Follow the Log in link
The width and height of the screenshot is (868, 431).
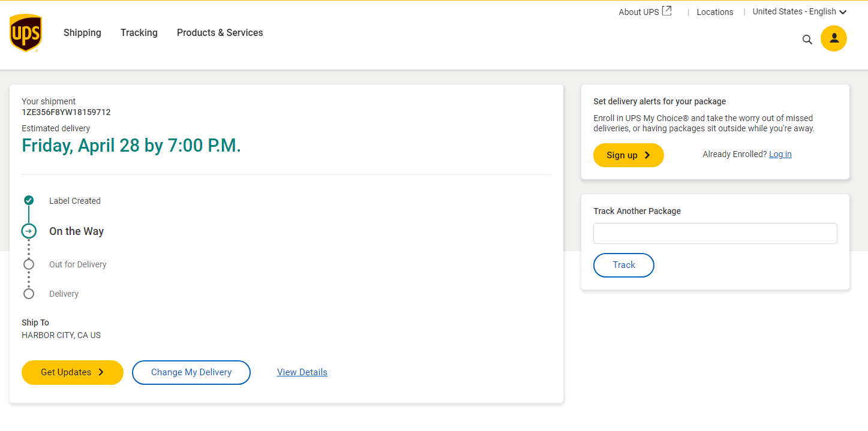click(780, 154)
